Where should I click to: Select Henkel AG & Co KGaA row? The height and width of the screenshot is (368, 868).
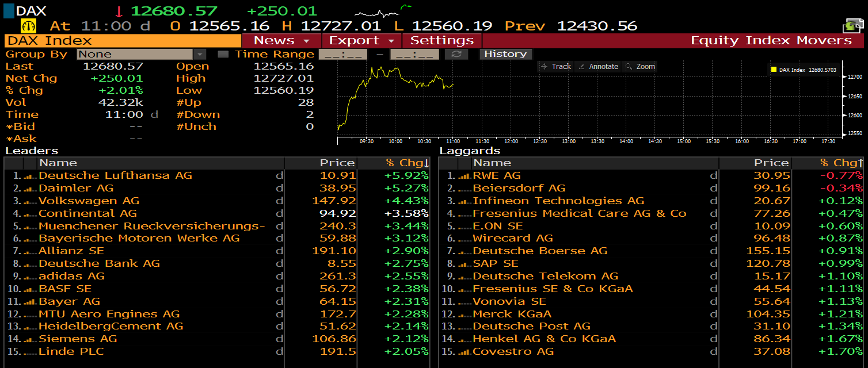pyautogui.click(x=544, y=339)
